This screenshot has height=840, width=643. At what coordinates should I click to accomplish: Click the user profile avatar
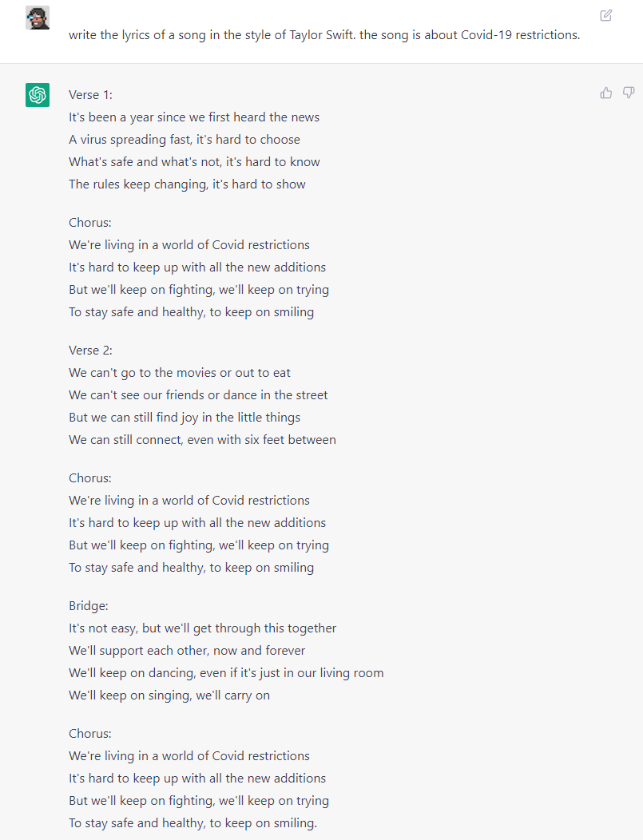pyautogui.click(x=38, y=18)
